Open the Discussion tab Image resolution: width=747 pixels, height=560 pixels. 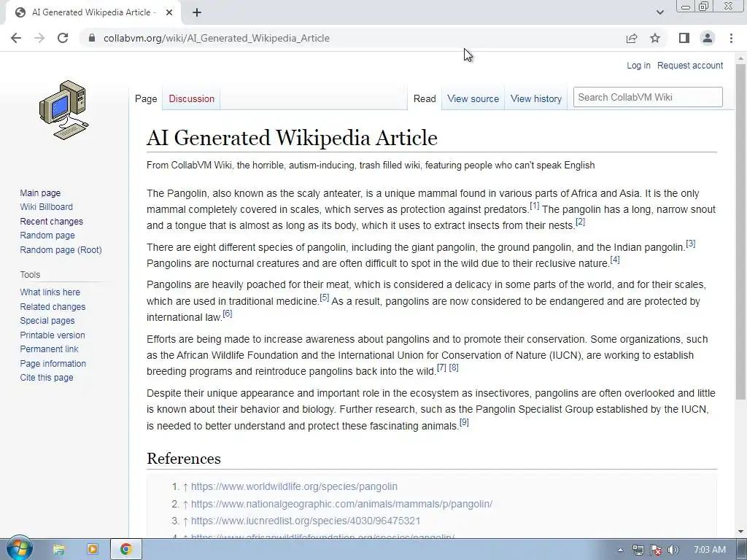point(192,98)
